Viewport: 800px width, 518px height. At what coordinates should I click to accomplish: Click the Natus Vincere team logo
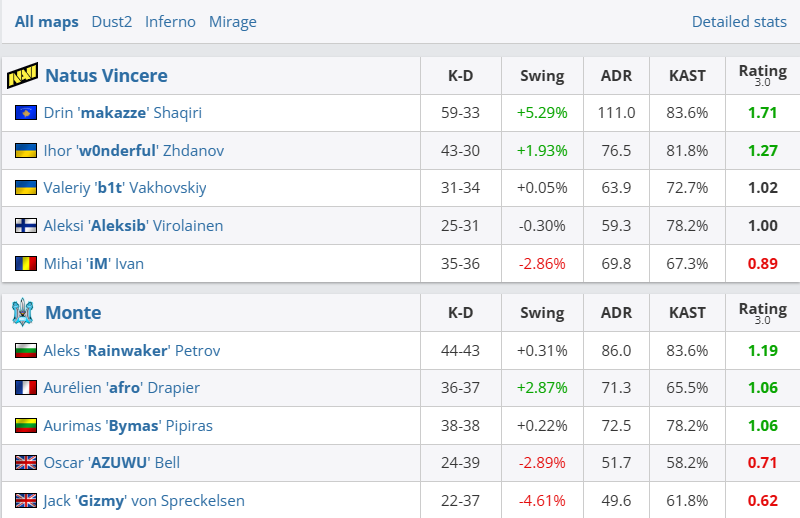click(x=22, y=76)
